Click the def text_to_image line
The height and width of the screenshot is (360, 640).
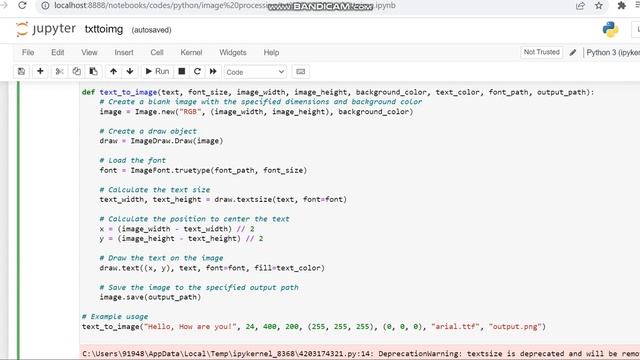[x=338, y=92]
